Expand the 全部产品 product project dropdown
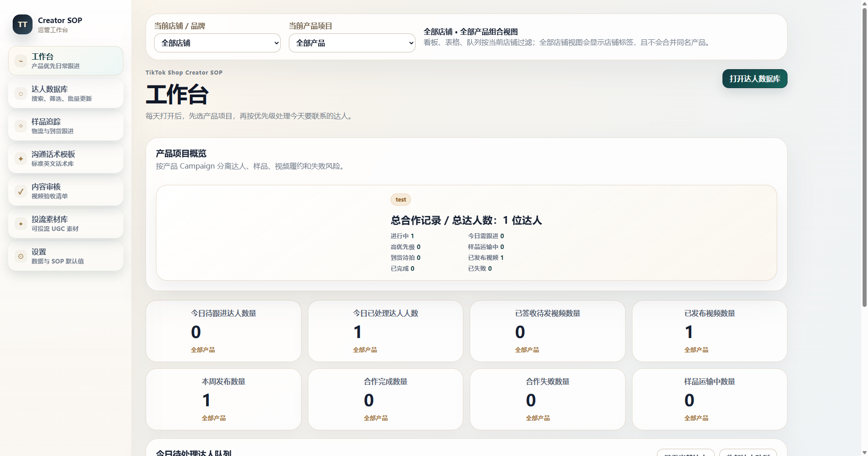 352,43
